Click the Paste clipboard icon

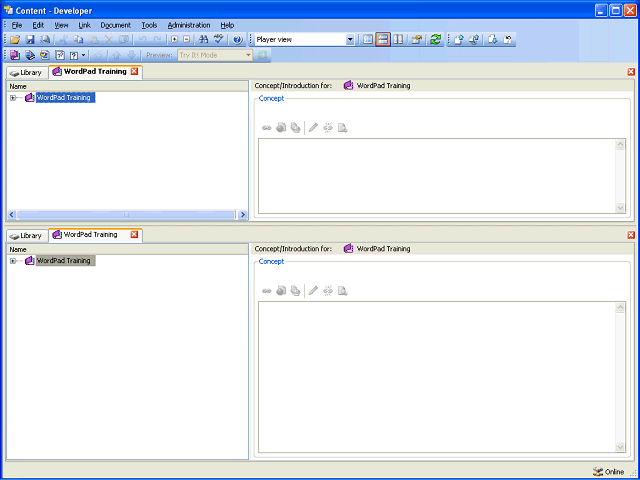point(93,40)
